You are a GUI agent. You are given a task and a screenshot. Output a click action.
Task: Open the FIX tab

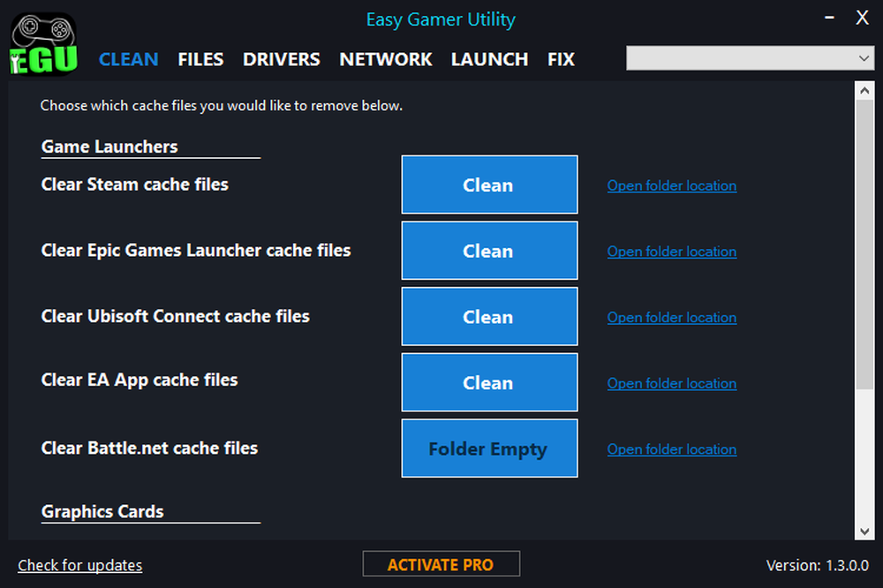pyautogui.click(x=560, y=59)
